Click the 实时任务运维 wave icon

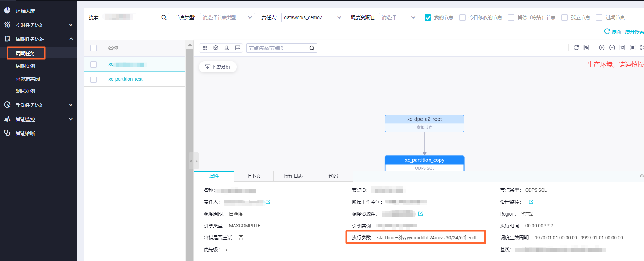(7, 25)
